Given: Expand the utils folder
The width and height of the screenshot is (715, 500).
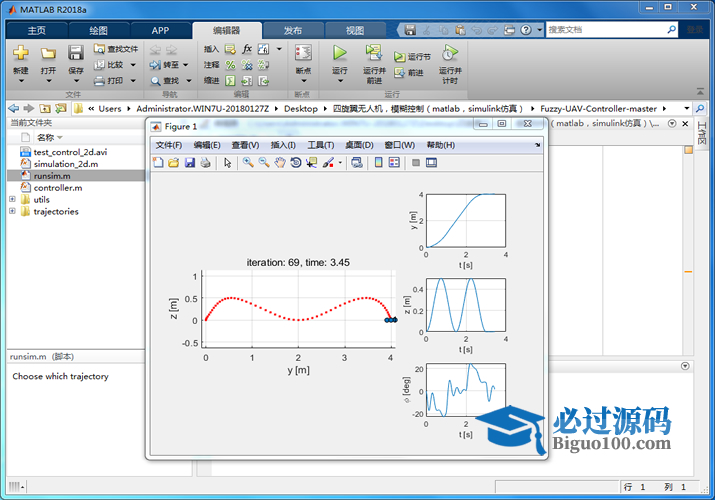Looking at the screenshot, I should (12, 199).
